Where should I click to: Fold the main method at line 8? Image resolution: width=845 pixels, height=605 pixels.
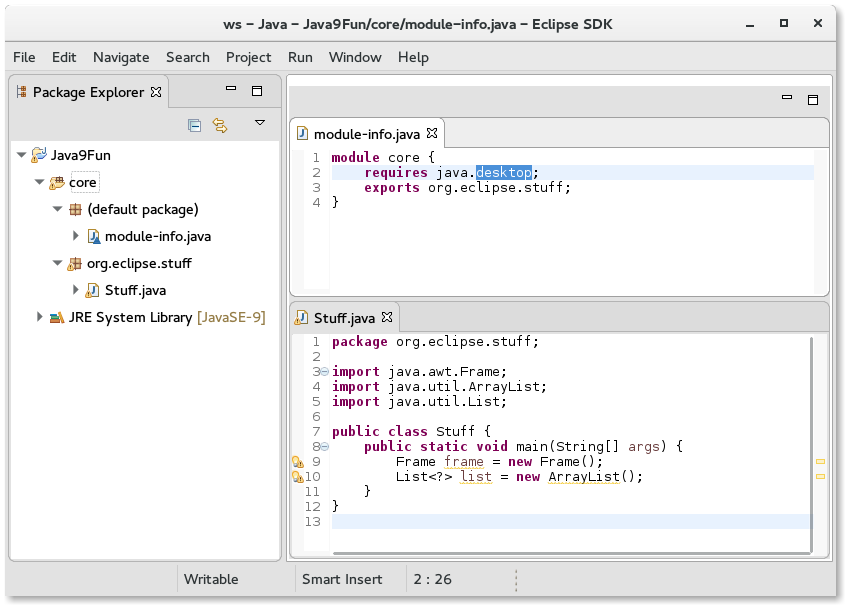(324, 447)
